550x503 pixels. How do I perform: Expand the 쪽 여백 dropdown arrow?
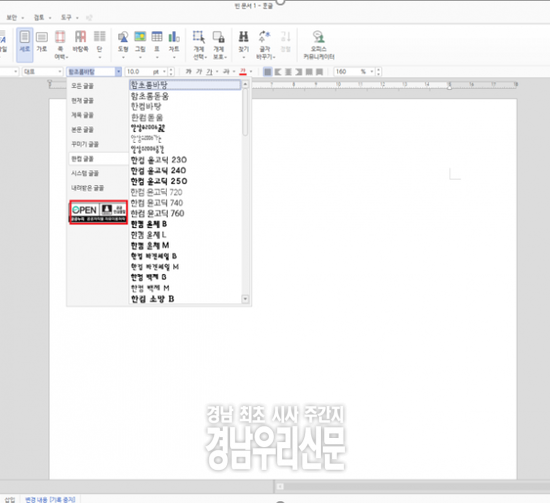(x=67, y=57)
